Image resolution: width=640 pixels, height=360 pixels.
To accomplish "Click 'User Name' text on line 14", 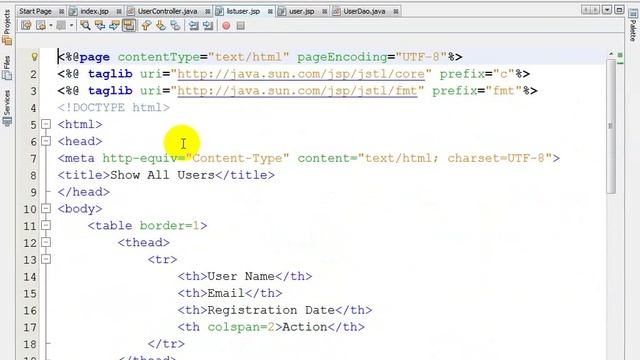I will [241, 276].
